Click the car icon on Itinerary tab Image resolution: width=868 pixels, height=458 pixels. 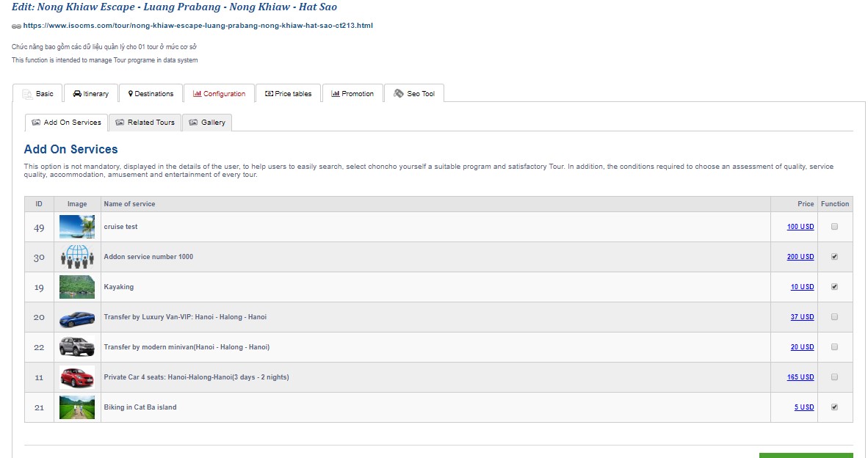(77, 94)
